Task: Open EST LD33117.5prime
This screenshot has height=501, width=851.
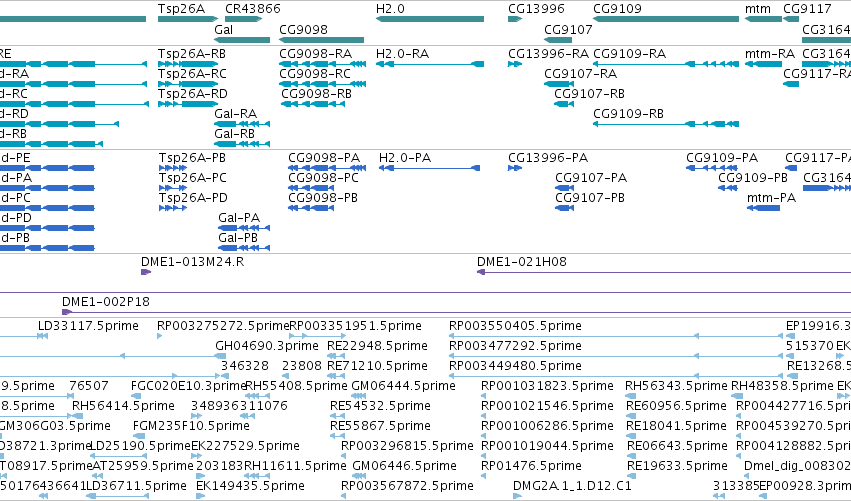Action: tap(88, 326)
